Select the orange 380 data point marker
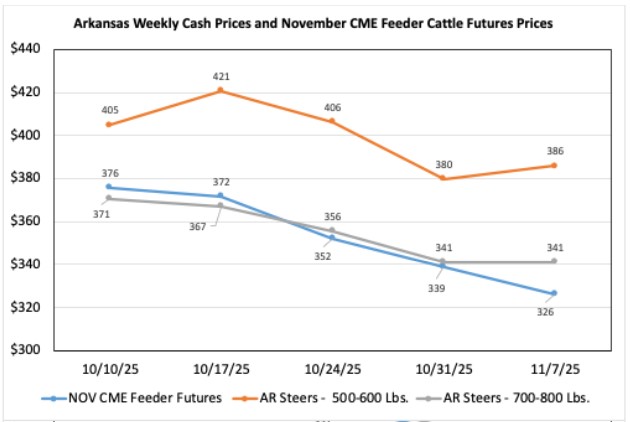Screen dimensions: 630x422 (443, 179)
